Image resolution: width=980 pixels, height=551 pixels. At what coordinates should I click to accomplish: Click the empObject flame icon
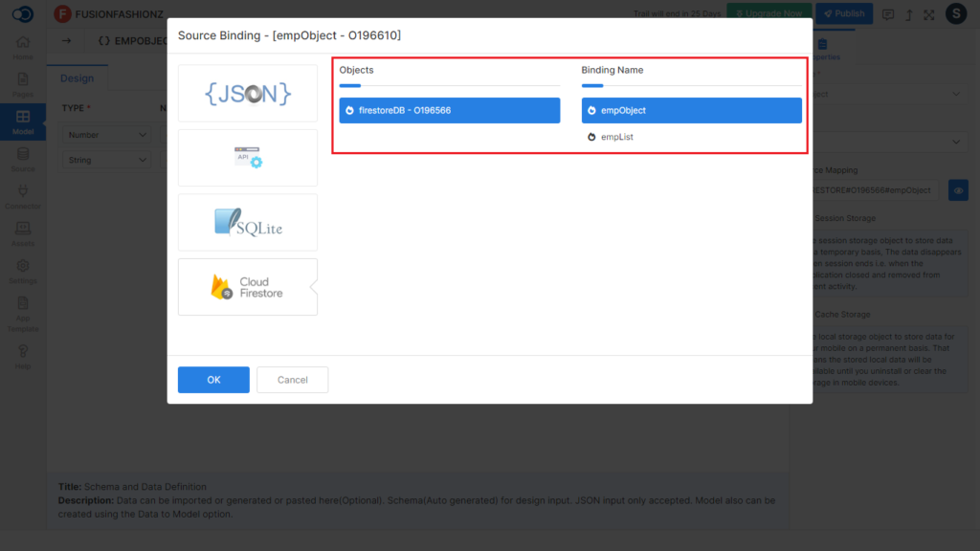(x=591, y=111)
